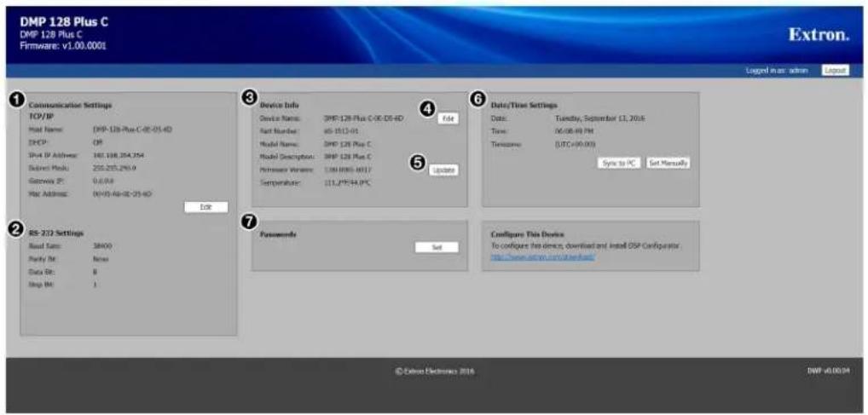Click the Logout button
This screenshot has width=868, height=415.
835,71
